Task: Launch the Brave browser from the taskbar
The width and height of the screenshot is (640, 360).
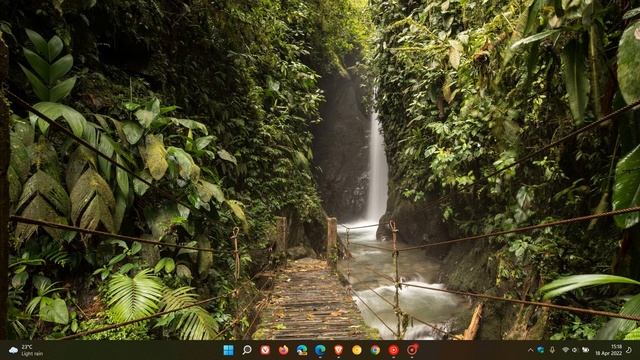Action: [x=338, y=350]
